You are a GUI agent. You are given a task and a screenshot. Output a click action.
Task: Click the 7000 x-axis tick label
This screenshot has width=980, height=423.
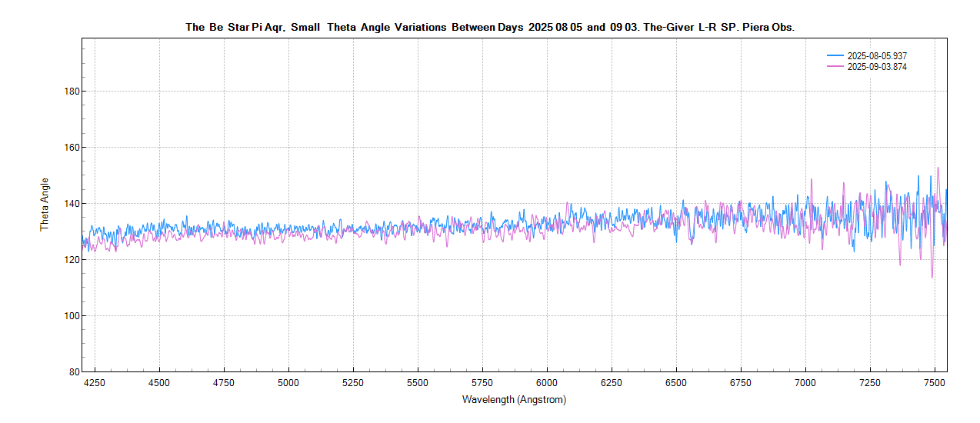(805, 383)
